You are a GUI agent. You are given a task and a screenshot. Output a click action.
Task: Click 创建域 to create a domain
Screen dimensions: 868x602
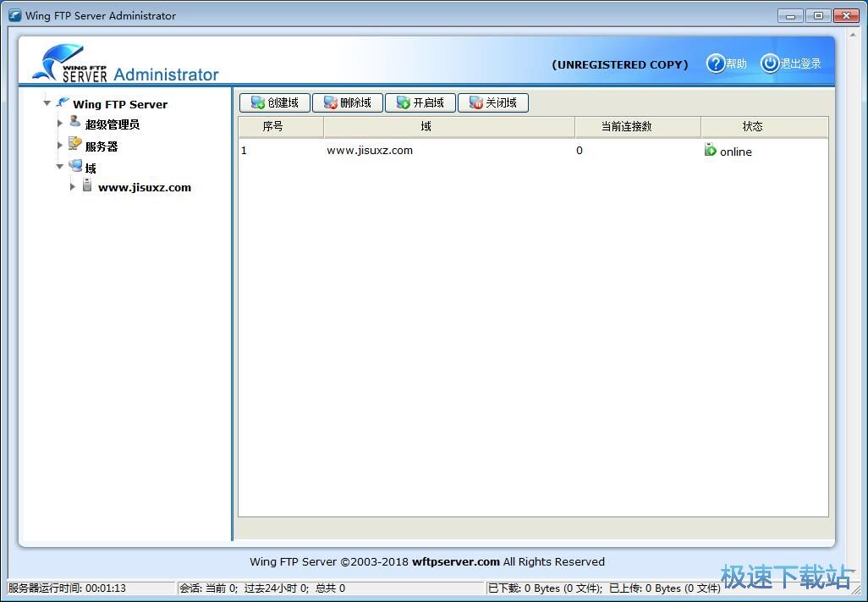pyautogui.click(x=275, y=102)
